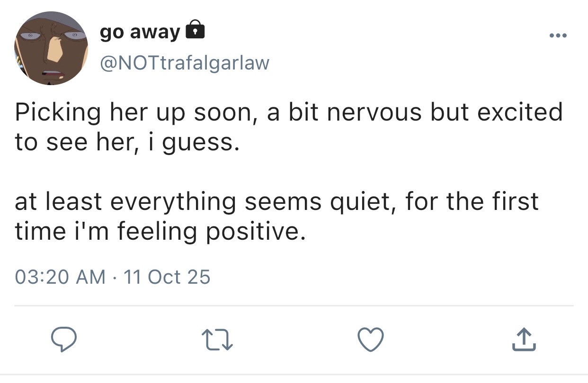The width and height of the screenshot is (588, 383).
Task: Retweet this post using the arrows icon
Action: point(217,340)
